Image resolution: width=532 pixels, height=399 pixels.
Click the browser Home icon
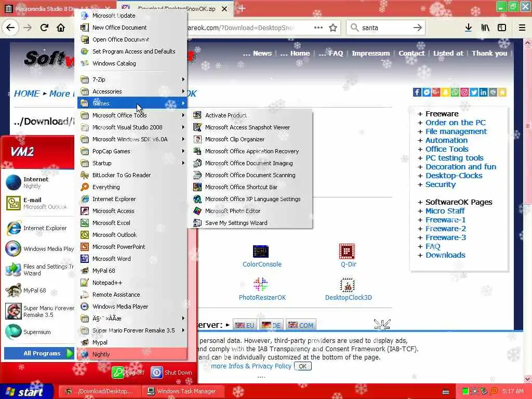click(x=61, y=28)
